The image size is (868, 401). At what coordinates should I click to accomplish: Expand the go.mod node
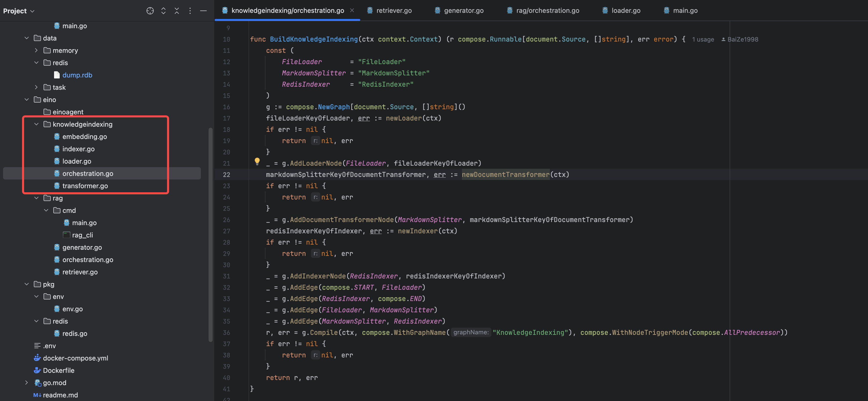click(x=26, y=383)
